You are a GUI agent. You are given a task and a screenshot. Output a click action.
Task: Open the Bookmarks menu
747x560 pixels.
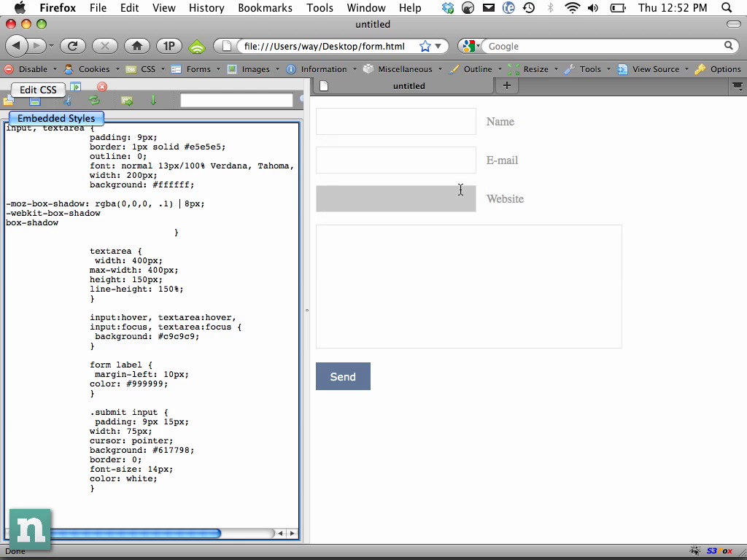coord(265,7)
